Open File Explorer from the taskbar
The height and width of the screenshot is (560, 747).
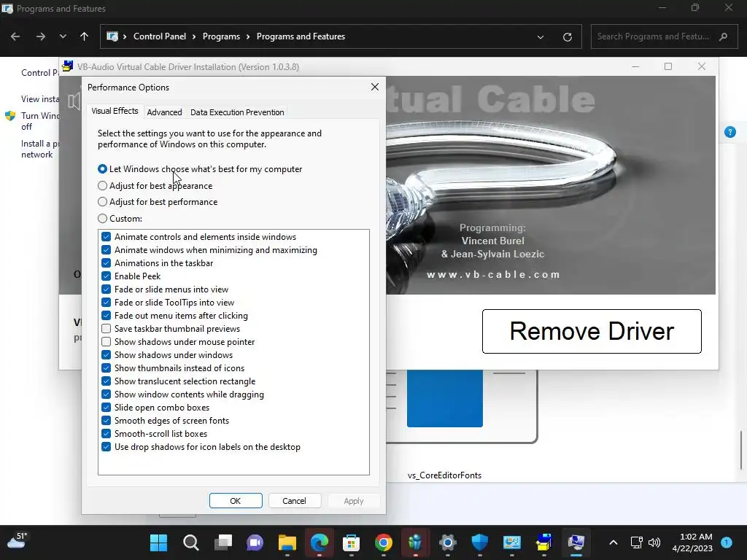pos(287,542)
